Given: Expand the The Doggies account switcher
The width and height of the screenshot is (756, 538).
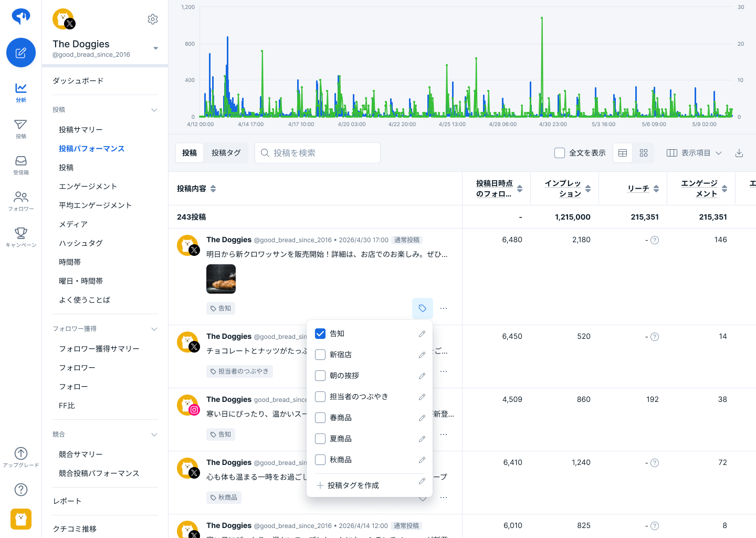Looking at the screenshot, I should coord(155,48).
